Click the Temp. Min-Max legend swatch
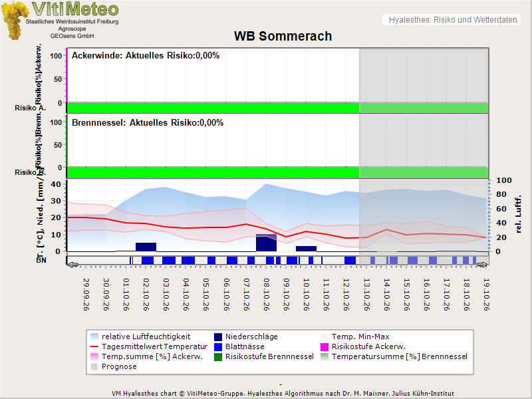The width and height of the screenshot is (532, 399). coord(325,336)
